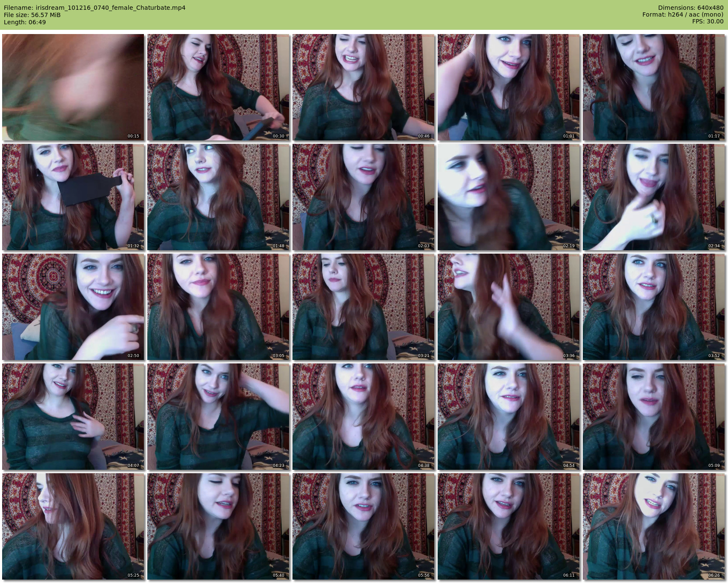Click the 'Length: 06:49' text

tap(25, 22)
